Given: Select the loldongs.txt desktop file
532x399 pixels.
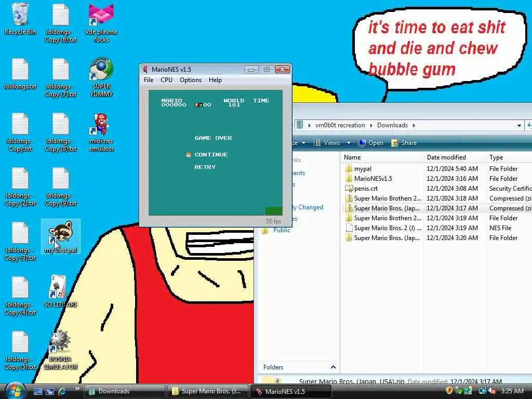Looking at the screenshot, I should coord(20,74).
